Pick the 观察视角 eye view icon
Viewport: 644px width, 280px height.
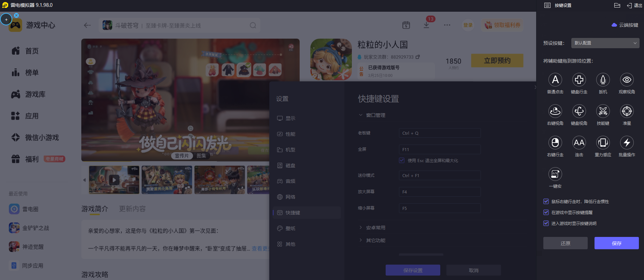[x=627, y=80]
